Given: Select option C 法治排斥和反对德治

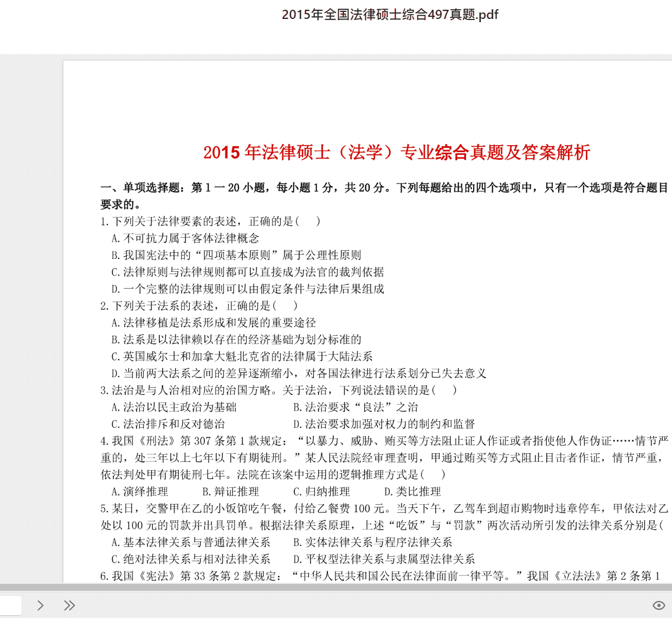Looking at the screenshot, I should pyautogui.click(x=168, y=424).
